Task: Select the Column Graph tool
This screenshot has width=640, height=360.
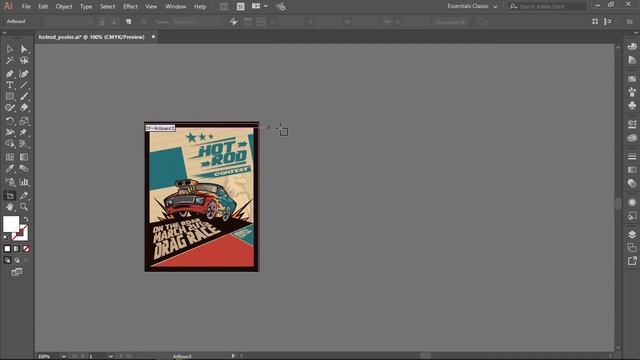Action: coord(24,182)
